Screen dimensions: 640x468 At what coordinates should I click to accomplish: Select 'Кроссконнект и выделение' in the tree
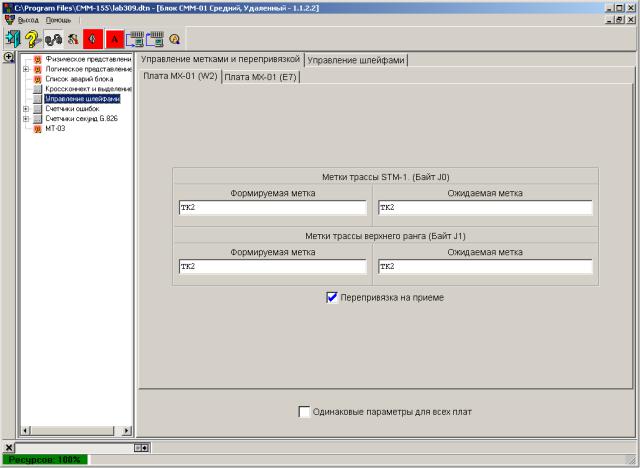(88, 89)
